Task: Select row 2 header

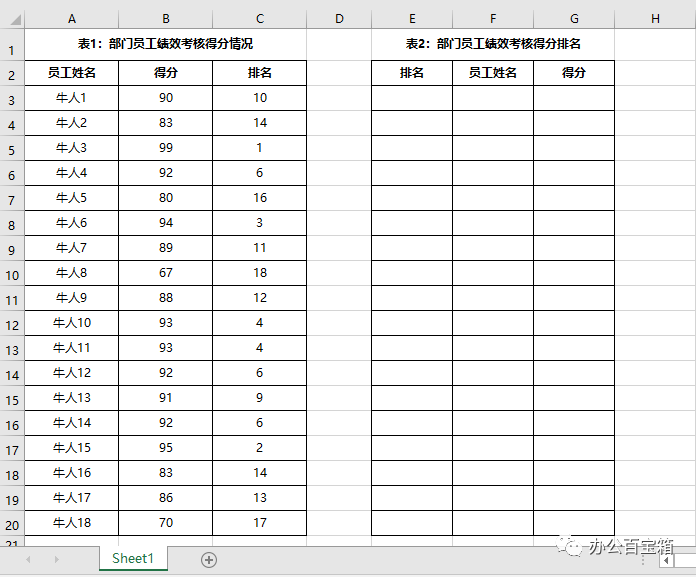Action: pyautogui.click(x=12, y=73)
